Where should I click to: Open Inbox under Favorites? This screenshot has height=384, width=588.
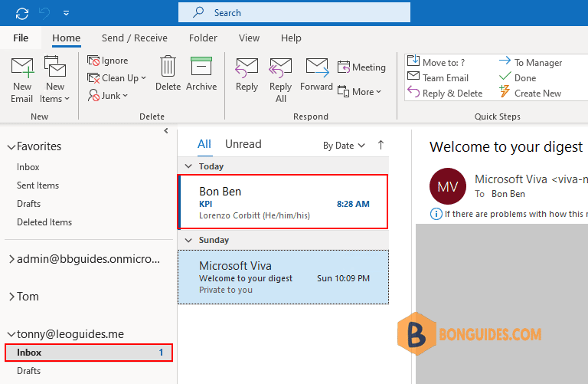pyautogui.click(x=28, y=167)
